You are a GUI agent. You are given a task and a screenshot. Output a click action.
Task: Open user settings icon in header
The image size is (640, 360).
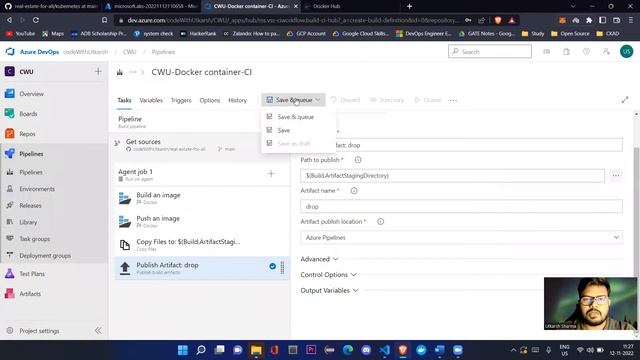pos(606,51)
